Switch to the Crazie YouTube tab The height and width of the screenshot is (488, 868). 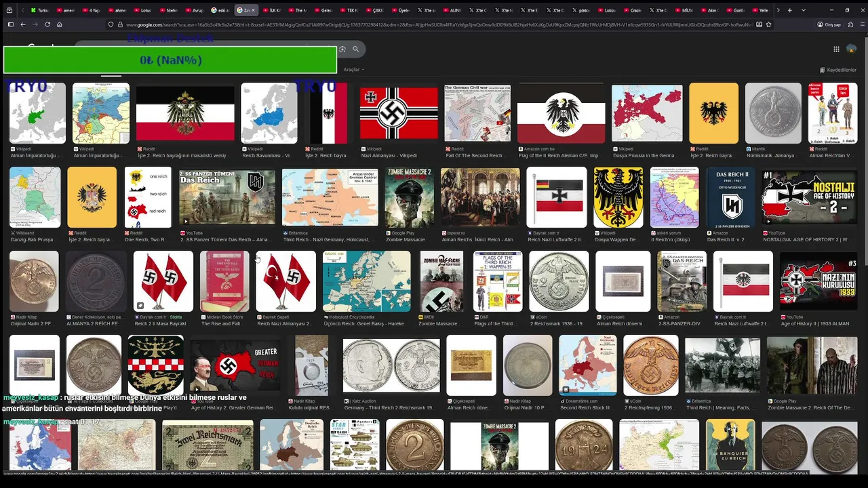pyautogui.click(x=633, y=10)
